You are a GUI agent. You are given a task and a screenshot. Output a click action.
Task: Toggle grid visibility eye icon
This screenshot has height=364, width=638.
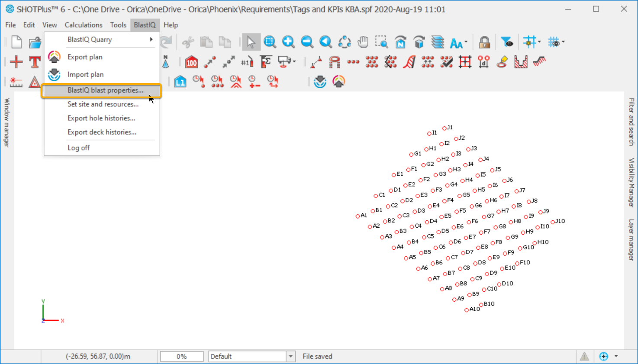pos(554,42)
